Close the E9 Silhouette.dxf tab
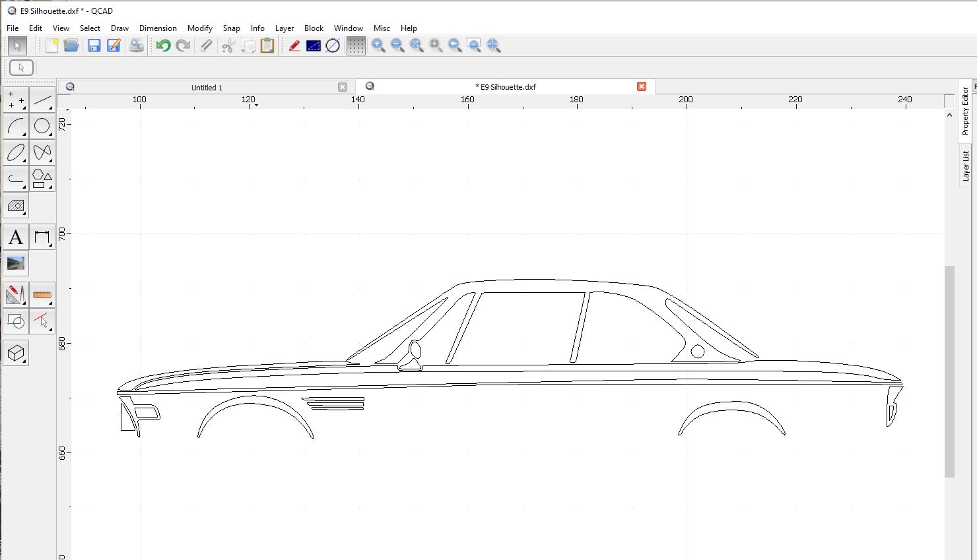Image resolution: width=977 pixels, height=560 pixels. click(641, 86)
